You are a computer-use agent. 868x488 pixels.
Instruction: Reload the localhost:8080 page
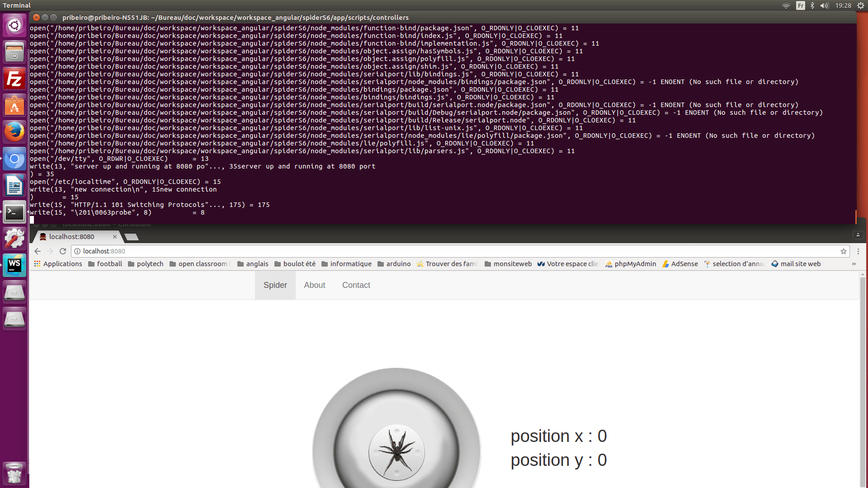(63, 251)
